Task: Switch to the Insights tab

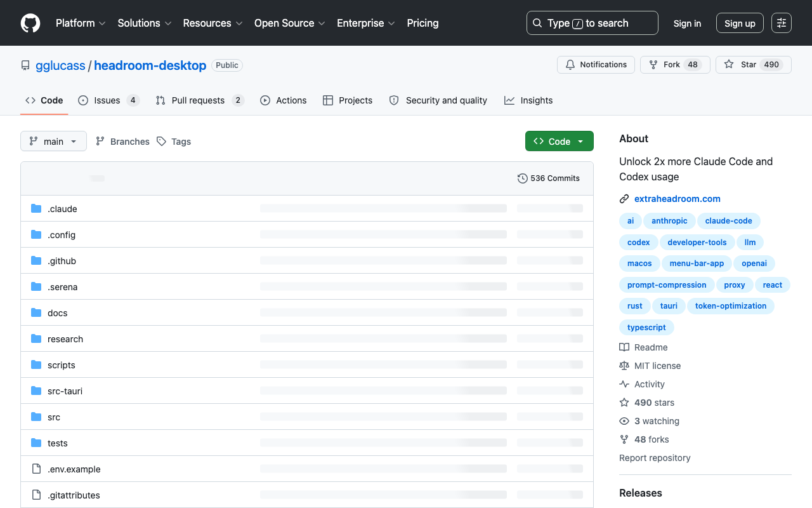Action: (528, 100)
